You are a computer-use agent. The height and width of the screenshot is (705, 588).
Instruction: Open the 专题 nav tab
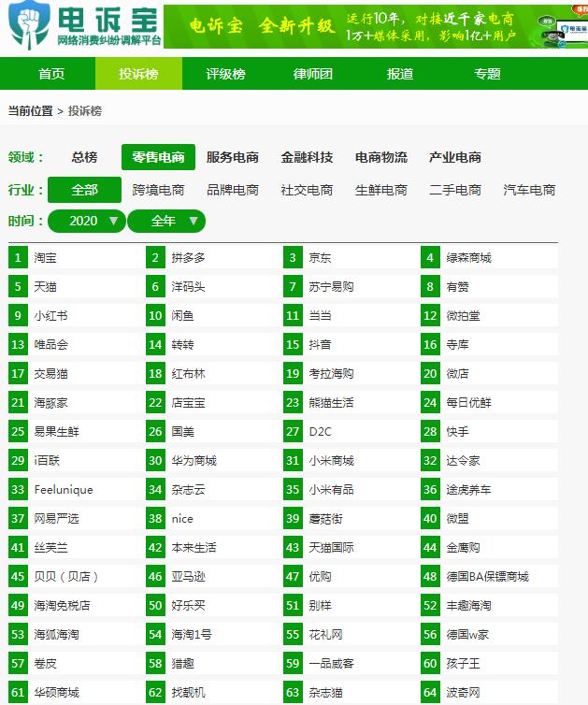487,74
